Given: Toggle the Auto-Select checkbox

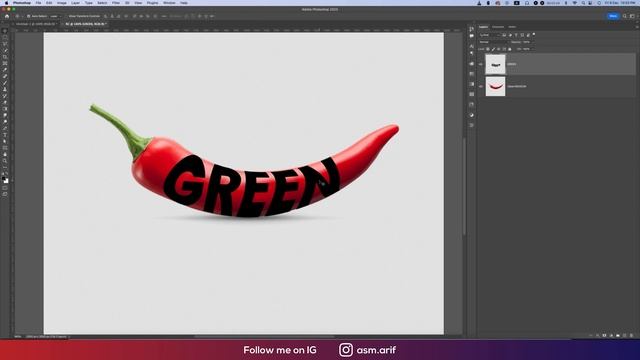Looking at the screenshot, I should (29, 16).
